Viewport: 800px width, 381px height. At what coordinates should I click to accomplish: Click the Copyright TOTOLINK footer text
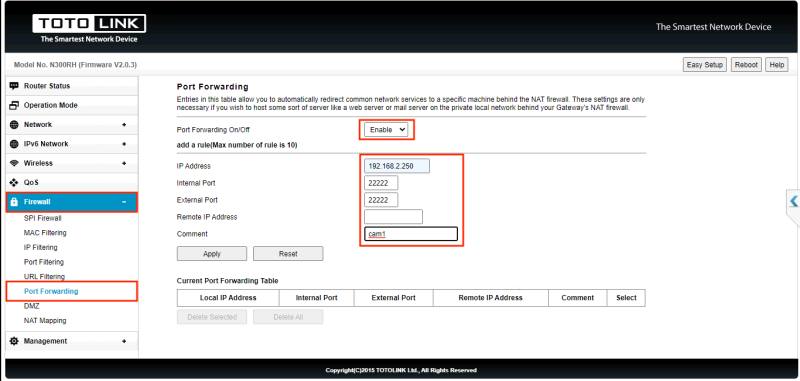pos(401,370)
